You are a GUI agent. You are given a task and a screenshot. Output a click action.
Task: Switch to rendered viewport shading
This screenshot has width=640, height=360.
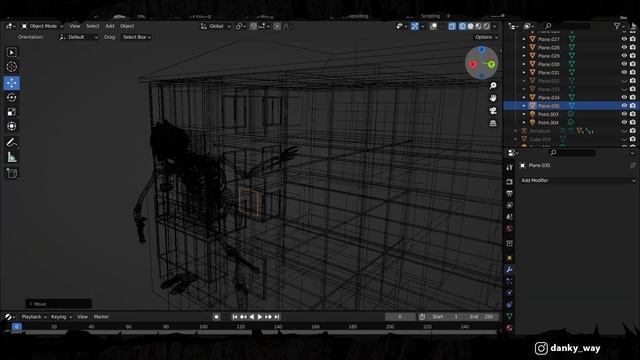487,26
